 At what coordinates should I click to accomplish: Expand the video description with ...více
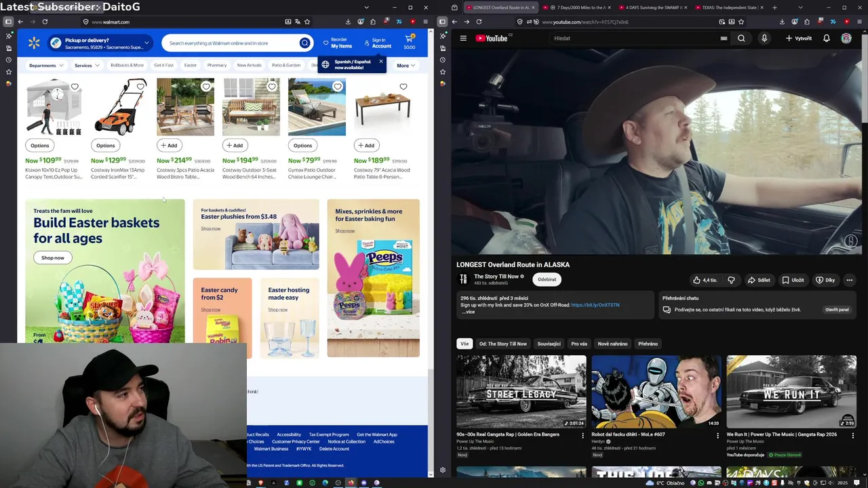click(x=469, y=312)
